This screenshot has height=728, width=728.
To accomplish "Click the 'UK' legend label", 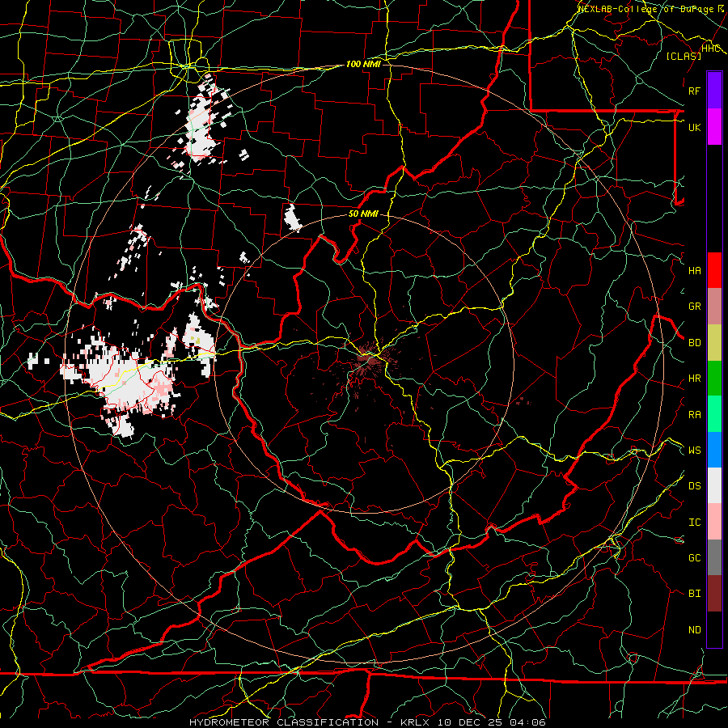I will [694, 127].
